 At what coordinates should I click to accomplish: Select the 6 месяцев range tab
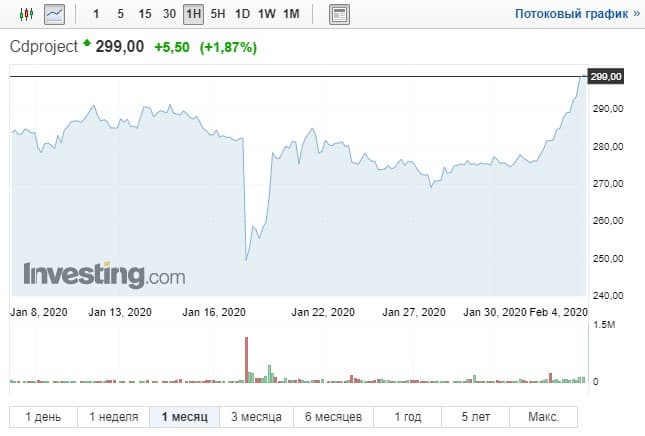pos(334,417)
